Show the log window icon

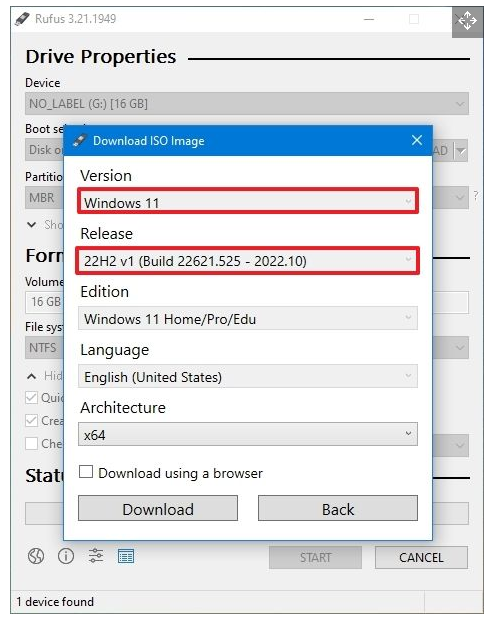coord(126,556)
